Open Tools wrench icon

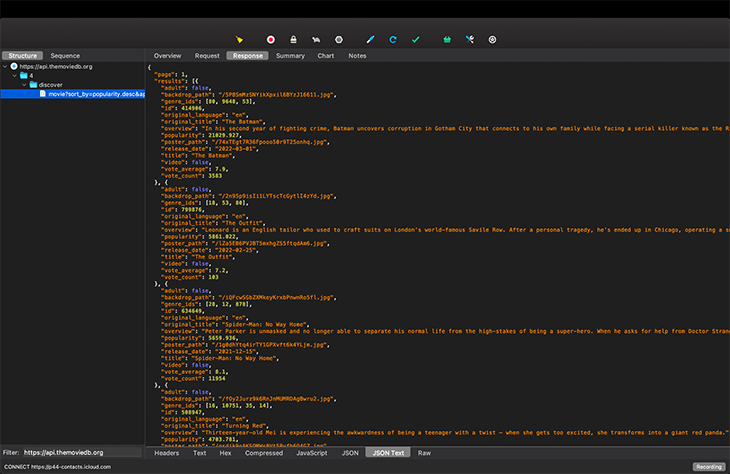pyautogui.click(x=470, y=40)
